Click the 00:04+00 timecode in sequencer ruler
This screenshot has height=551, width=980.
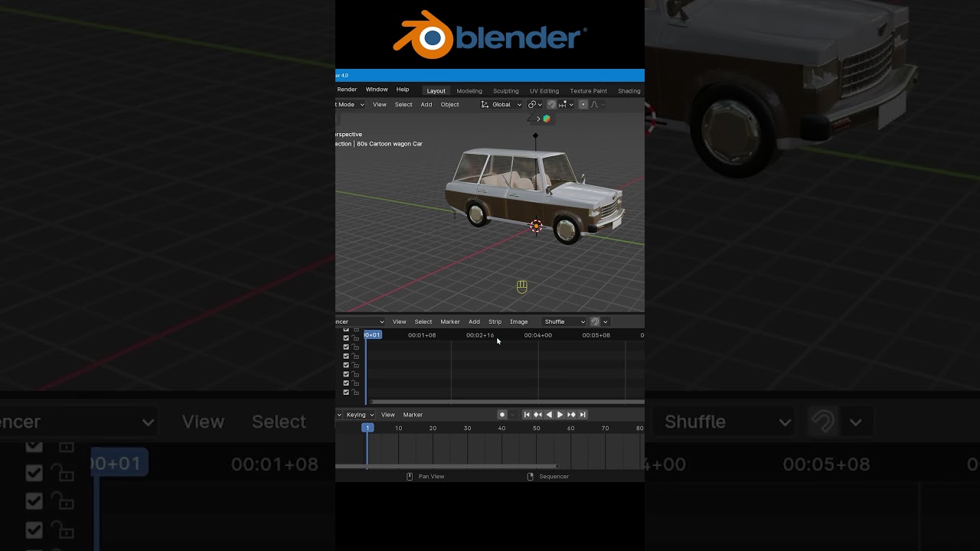point(537,335)
